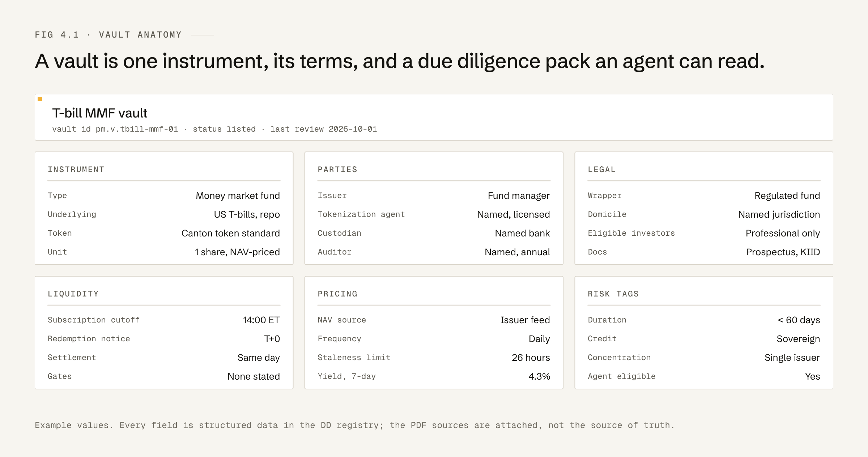868x457 pixels.
Task: Click the Custodian Named bank value
Action: point(522,233)
